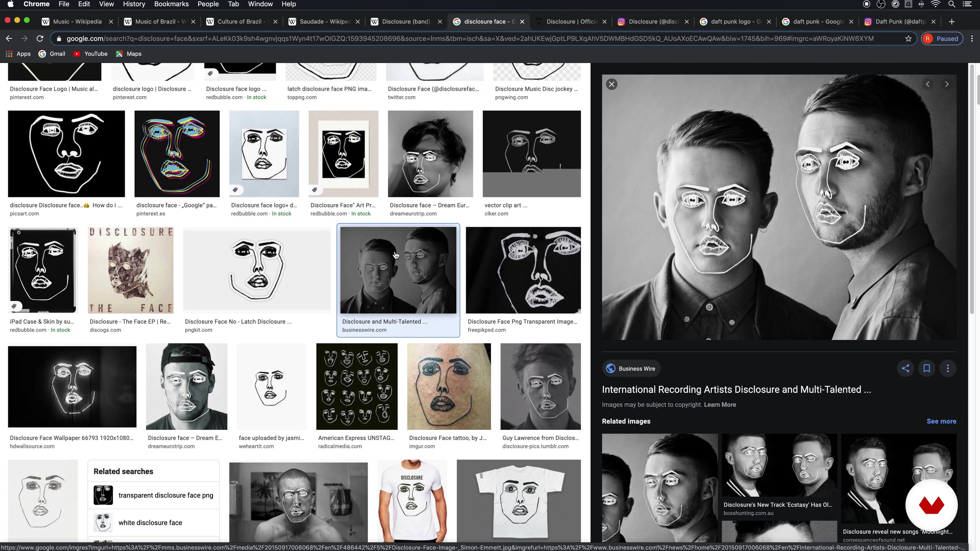This screenshot has height=551, width=980.
Task: Open the Wi-Fi status menu
Action: click(936, 4)
